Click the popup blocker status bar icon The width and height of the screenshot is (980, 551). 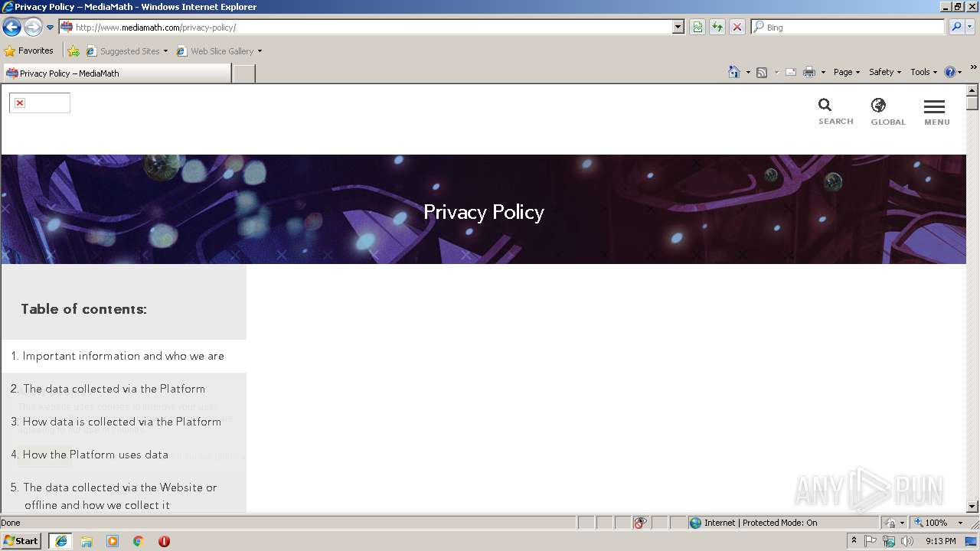[x=640, y=523]
